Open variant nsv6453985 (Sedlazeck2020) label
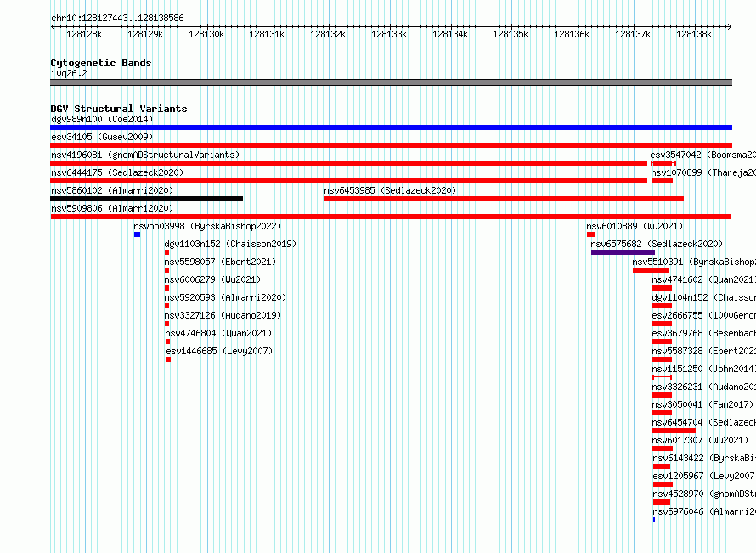The image size is (756, 553). tap(390, 190)
